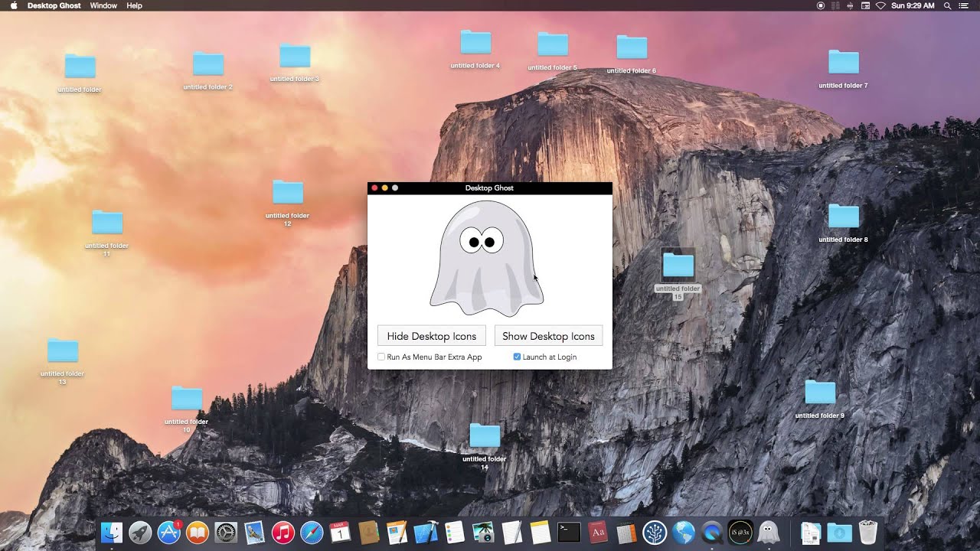
Task: Open Documents stack in Dock
Action: [x=811, y=533]
